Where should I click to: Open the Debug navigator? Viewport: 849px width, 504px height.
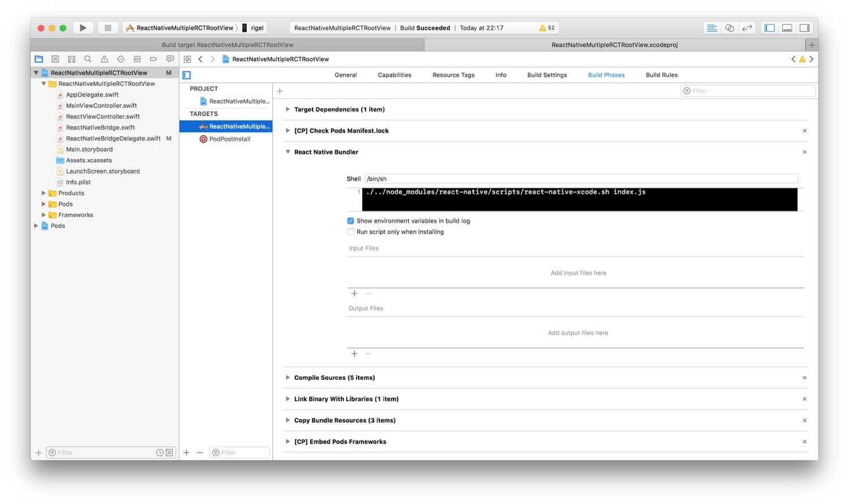point(137,59)
